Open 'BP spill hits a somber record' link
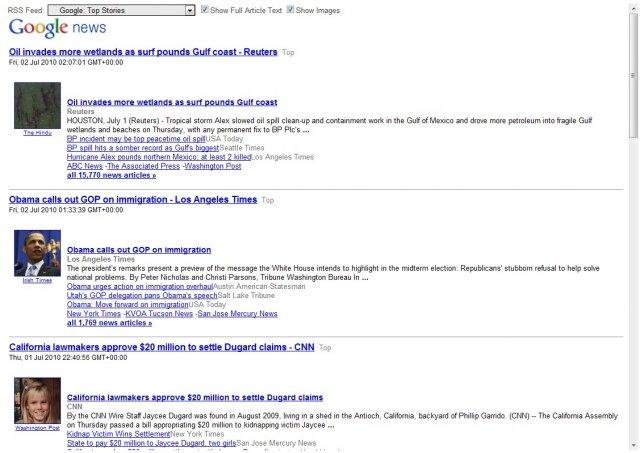The image size is (640, 453). pyautogui.click(x=143, y=148)
